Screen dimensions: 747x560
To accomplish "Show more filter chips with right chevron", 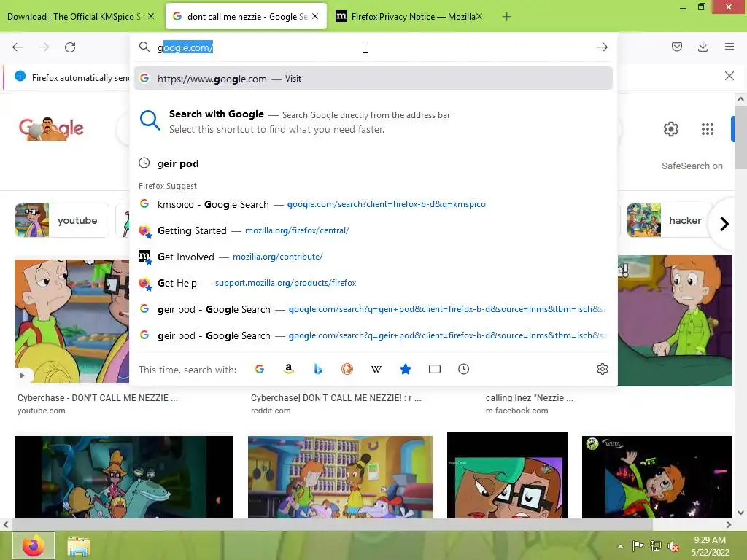I will [724, 223].
